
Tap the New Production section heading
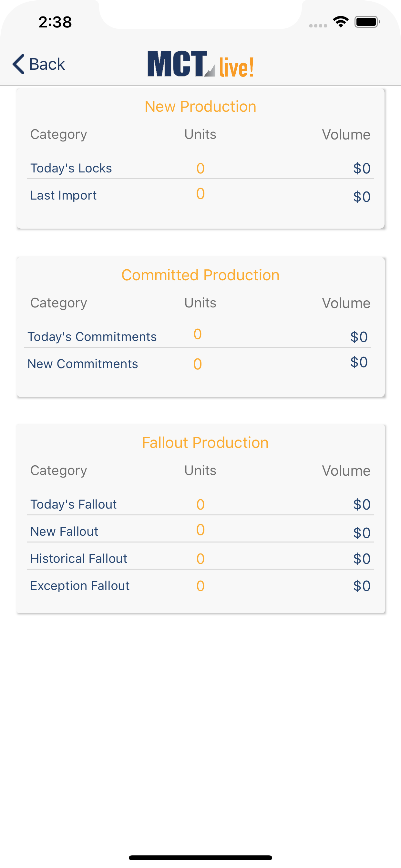coord(200,107)
